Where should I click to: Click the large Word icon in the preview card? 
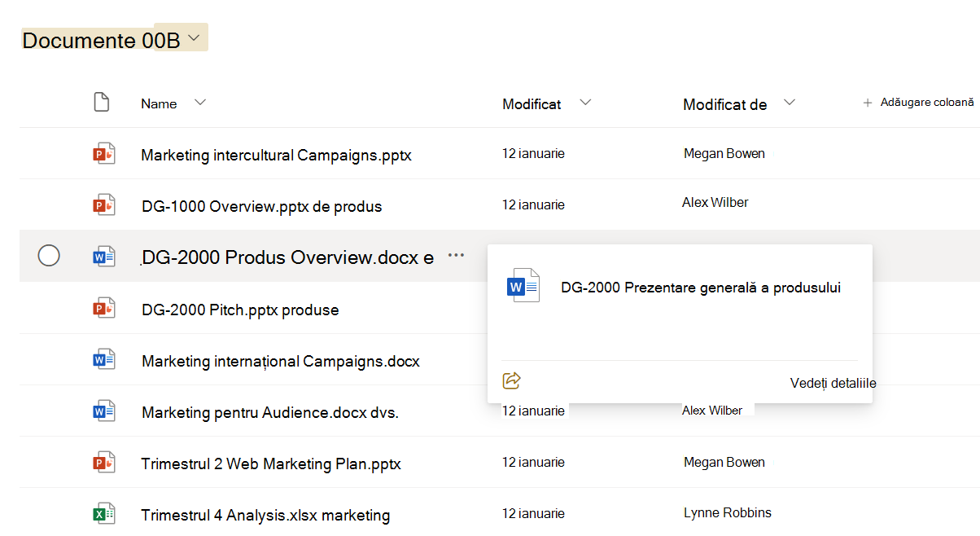(x=523, y=286)
